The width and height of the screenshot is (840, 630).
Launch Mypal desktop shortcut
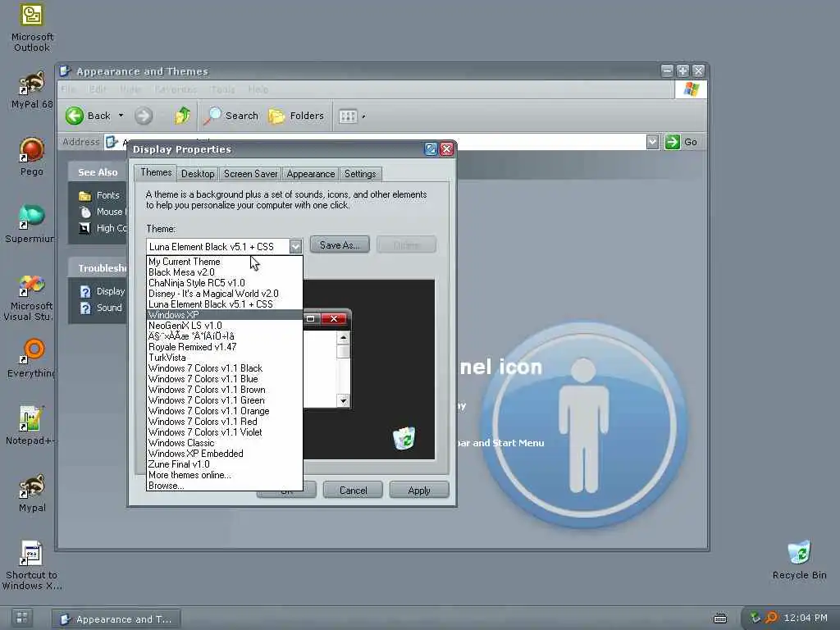pos(32,493)
